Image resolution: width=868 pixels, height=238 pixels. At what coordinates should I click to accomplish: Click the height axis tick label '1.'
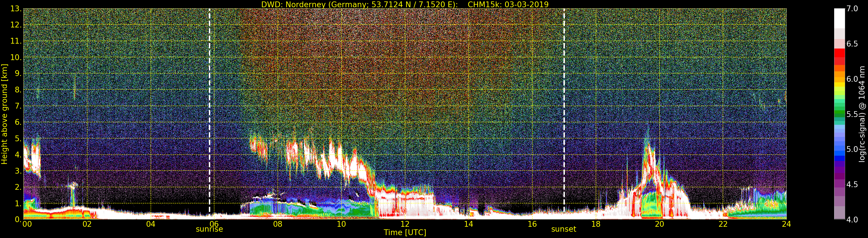pos(18,203)
